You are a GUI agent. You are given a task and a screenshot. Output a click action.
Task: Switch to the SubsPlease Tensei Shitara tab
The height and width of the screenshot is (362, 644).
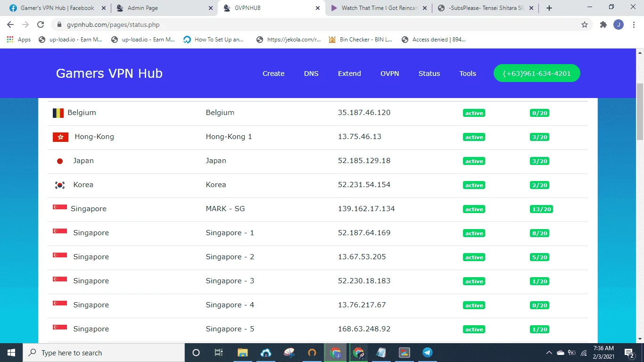pos(486,8)
